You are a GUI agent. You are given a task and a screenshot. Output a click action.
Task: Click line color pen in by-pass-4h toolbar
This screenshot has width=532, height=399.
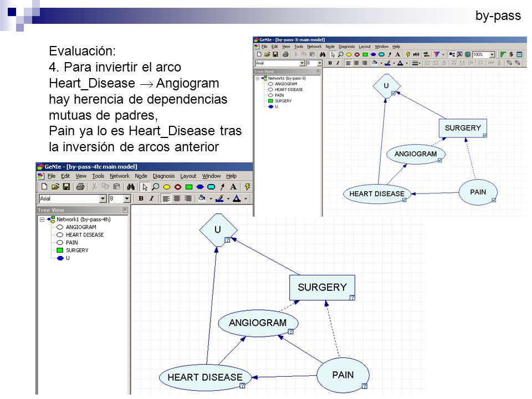point(220,198)
